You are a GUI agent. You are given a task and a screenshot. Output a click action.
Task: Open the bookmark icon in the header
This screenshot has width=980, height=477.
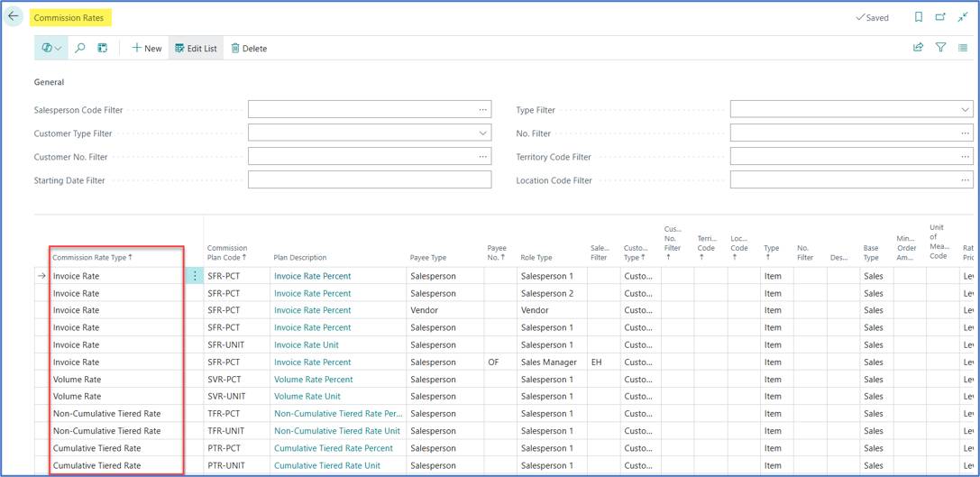[918, 17]
